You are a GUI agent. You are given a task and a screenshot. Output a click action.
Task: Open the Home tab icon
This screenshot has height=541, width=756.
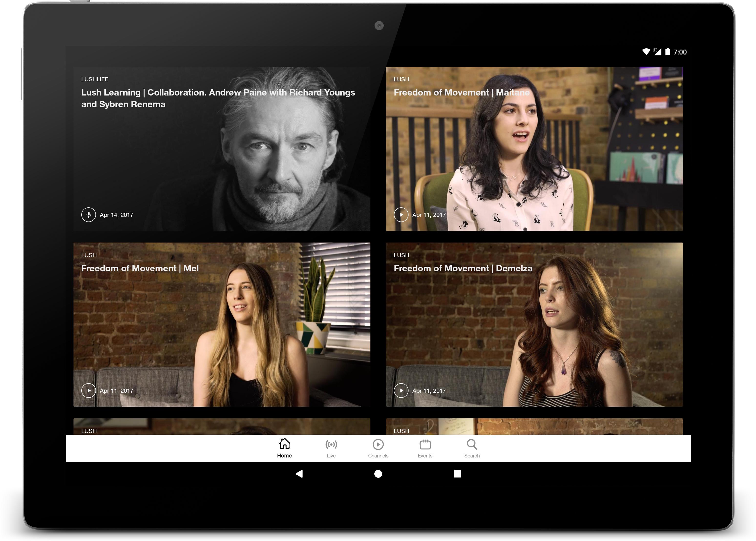point(284,444)
